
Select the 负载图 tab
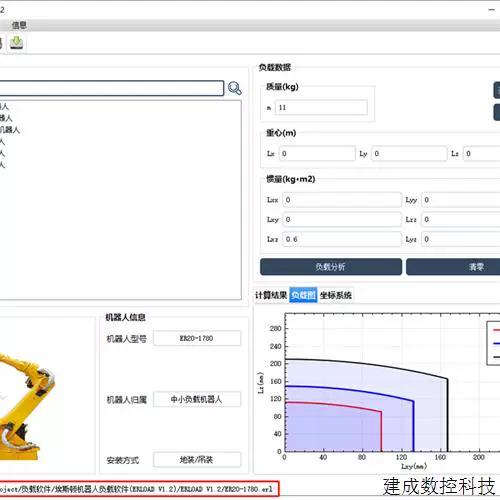303,295
